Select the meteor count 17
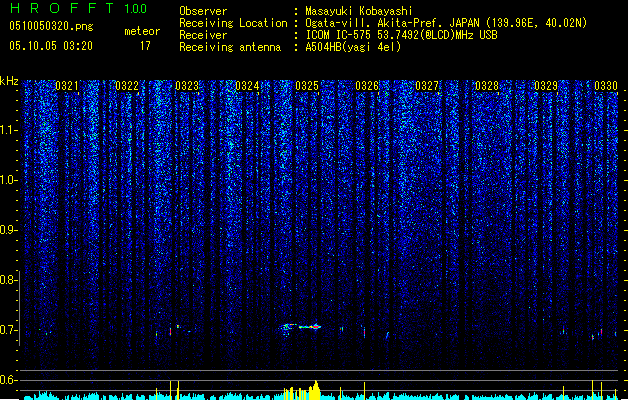The image size is (629, 400). 145,46
